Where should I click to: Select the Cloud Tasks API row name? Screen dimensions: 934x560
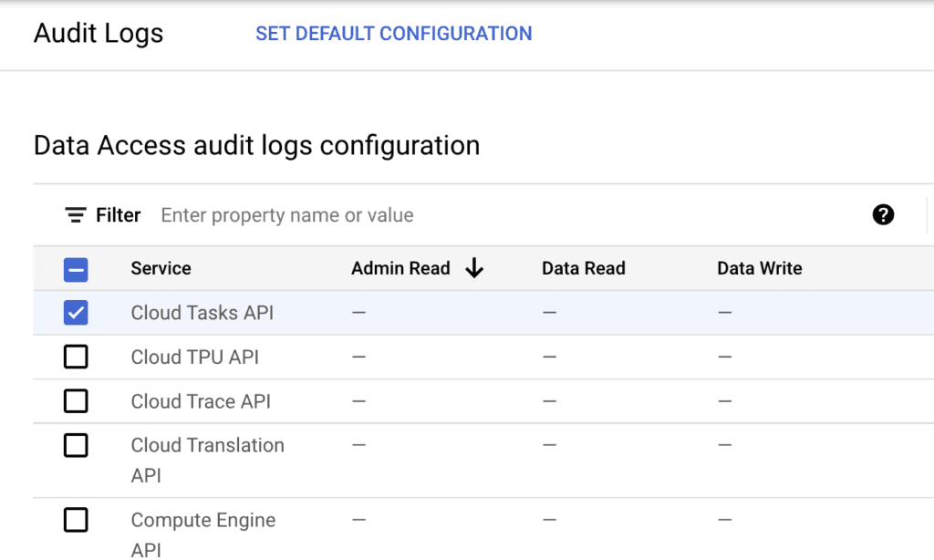coord(202,313)
